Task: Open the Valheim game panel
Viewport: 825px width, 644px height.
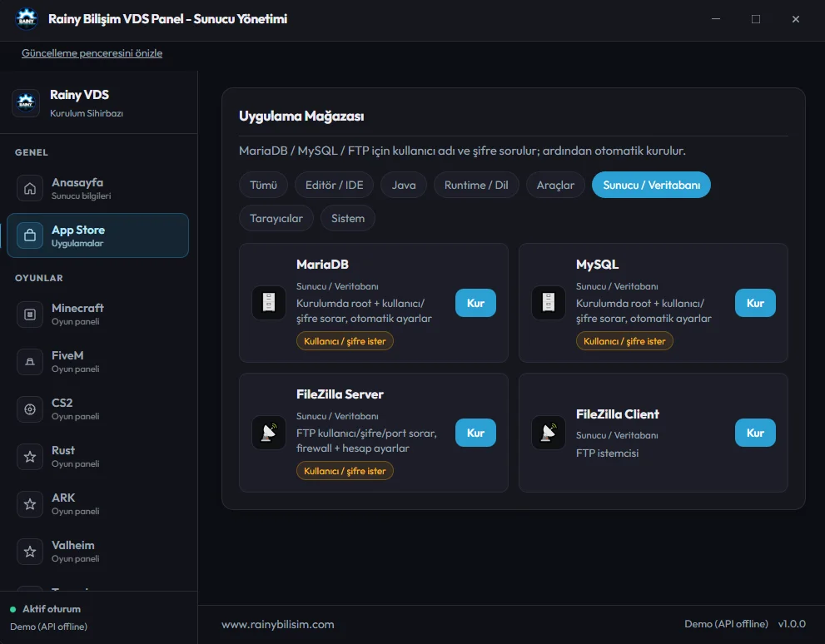Action: click(98, 551)
